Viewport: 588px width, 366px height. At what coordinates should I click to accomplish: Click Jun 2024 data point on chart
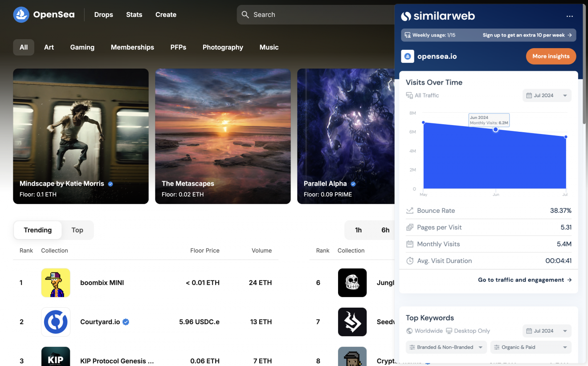tap(495, 130)
